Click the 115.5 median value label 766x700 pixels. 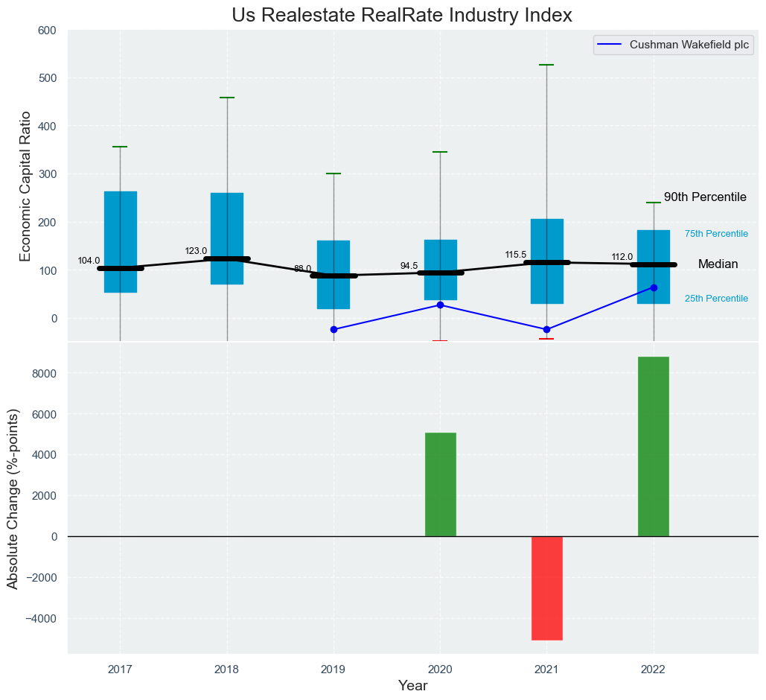(515, 255)
